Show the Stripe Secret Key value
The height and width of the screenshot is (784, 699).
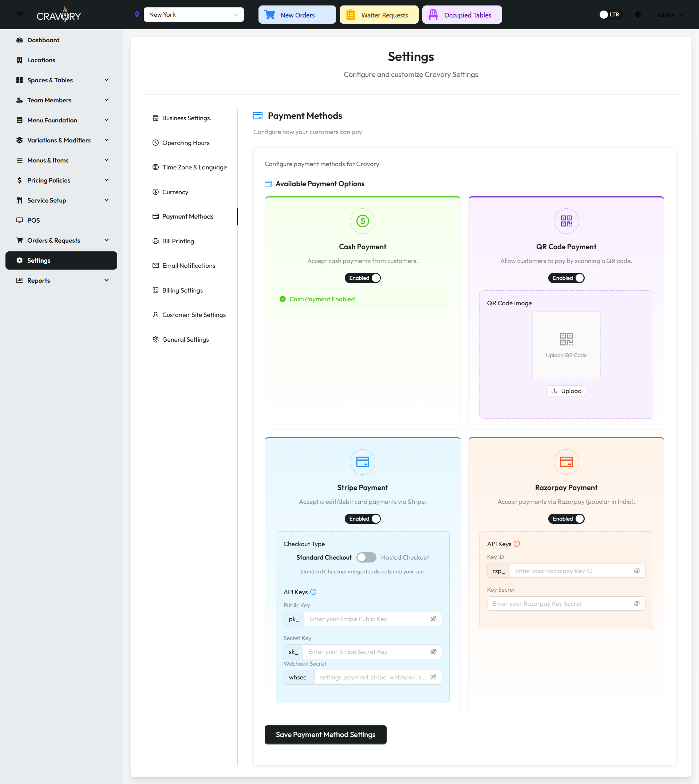point(433,651)
